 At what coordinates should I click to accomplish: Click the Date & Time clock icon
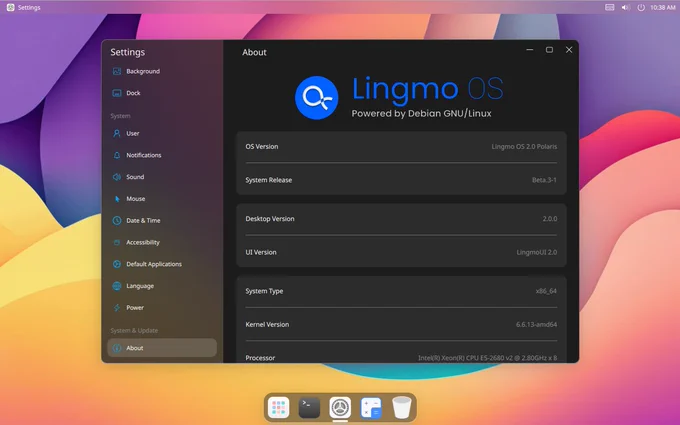click(x=117, y=220)
